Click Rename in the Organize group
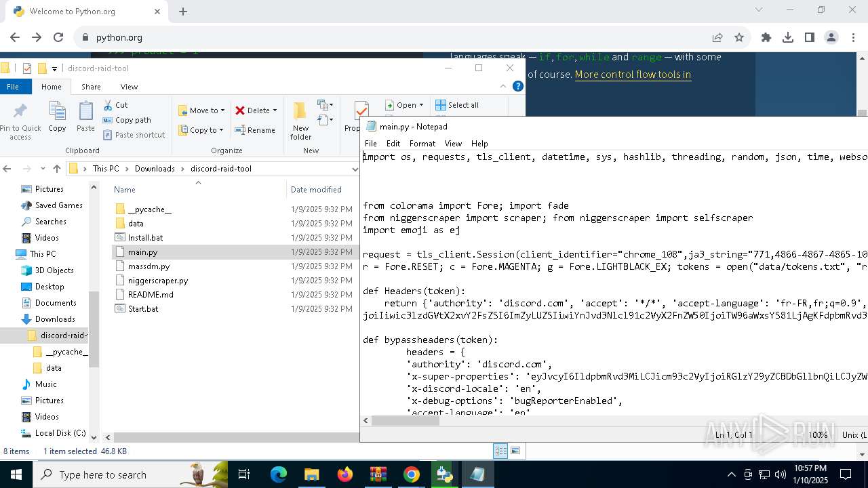The image size is (868, 488). pyautogui.click(x=255, y=130)
